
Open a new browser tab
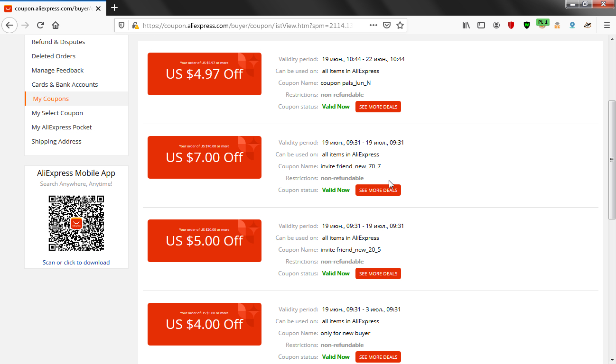click(114, 8)
